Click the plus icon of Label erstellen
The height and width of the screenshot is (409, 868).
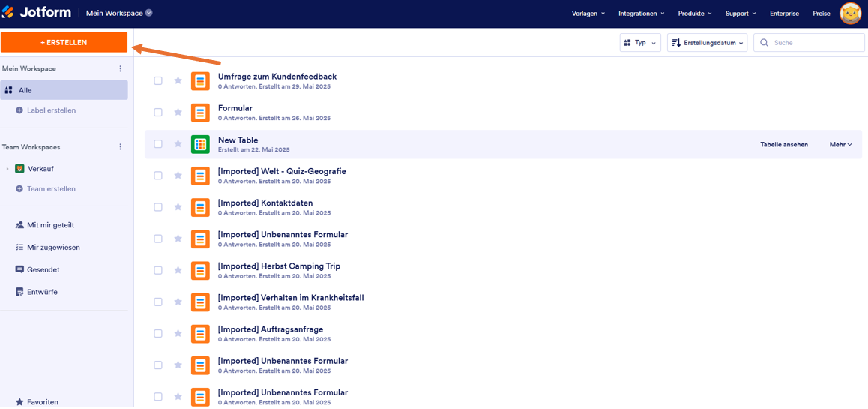tap(19, 110)
